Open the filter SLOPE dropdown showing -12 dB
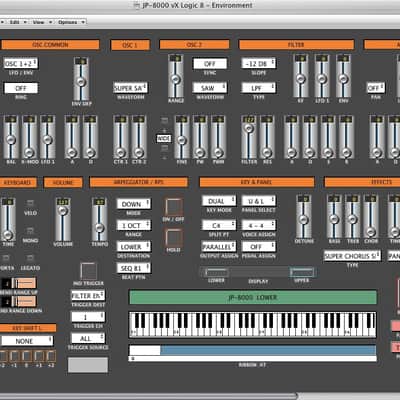This screenshot has width=400, height=400. coord(259,63)
